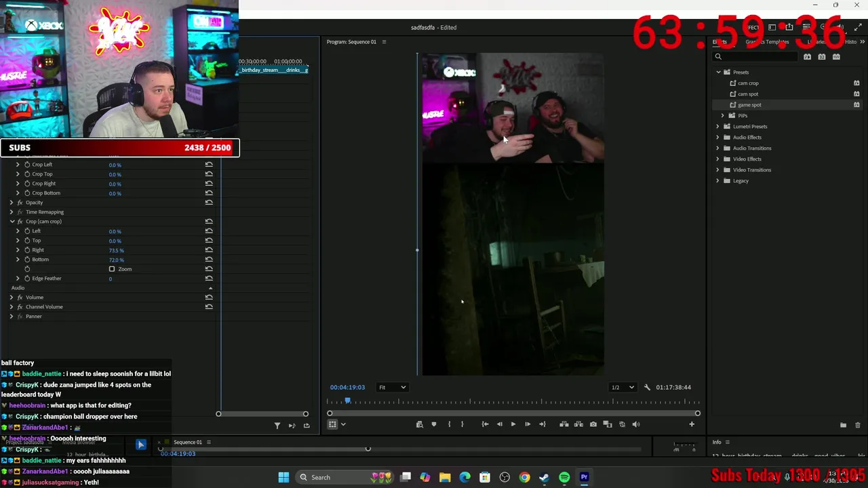Toggle proxies icon in transport bar

(x=622, y=424)
